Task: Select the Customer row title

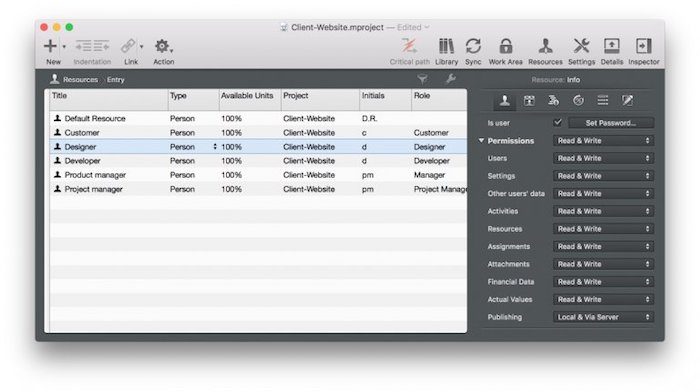Action: coord(82,133)
